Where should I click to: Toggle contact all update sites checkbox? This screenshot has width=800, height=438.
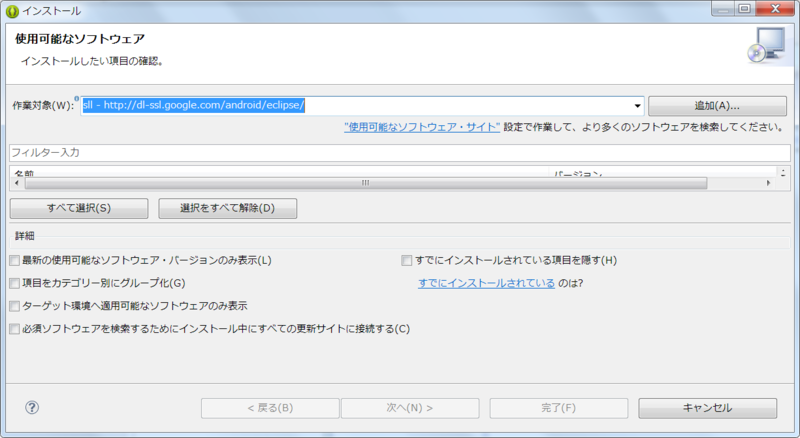pos(15,329)
